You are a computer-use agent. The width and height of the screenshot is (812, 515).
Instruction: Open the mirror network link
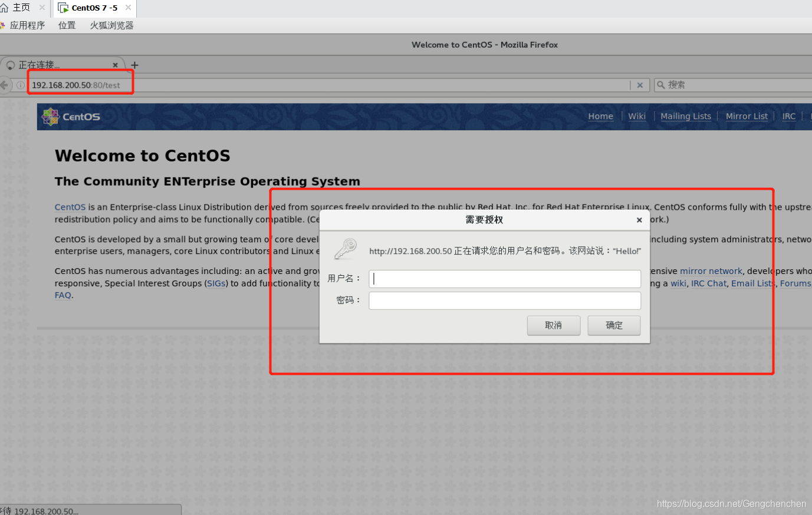coord(711,271)
